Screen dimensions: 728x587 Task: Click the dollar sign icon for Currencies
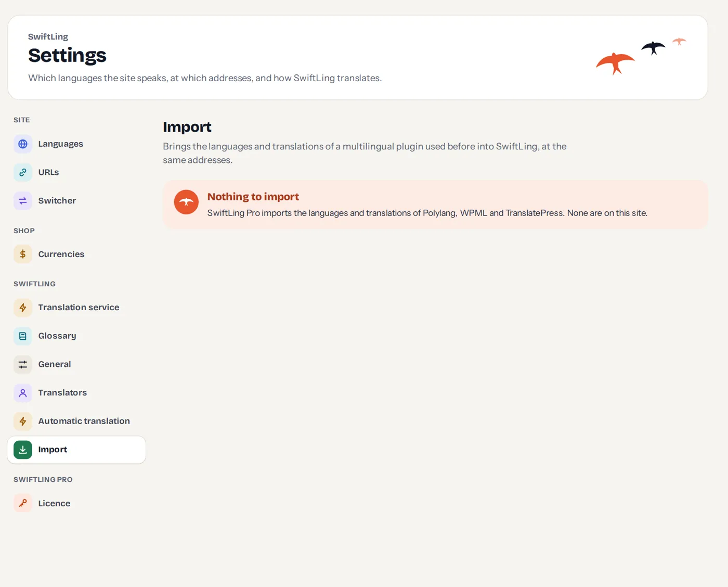(x=23, y=254)
